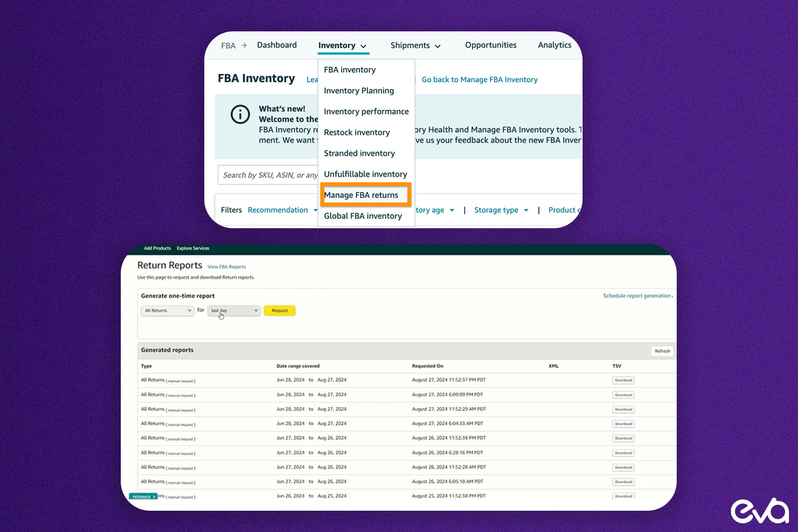Click "Go back to Manage FBA Inventory"

479,79
